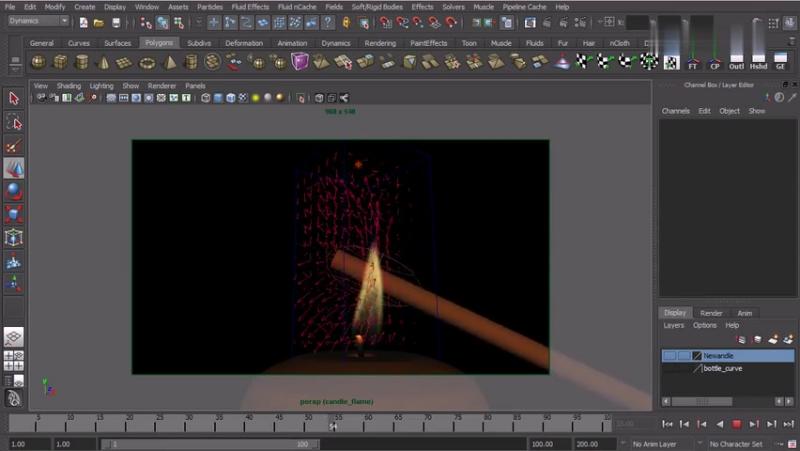Click the Outl shelf button
The height and width of the screenshot is (451, 800).
point(737,60)
